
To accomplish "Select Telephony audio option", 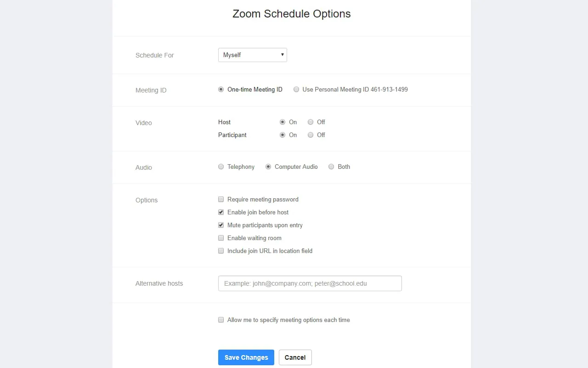I will click(221, 167).
